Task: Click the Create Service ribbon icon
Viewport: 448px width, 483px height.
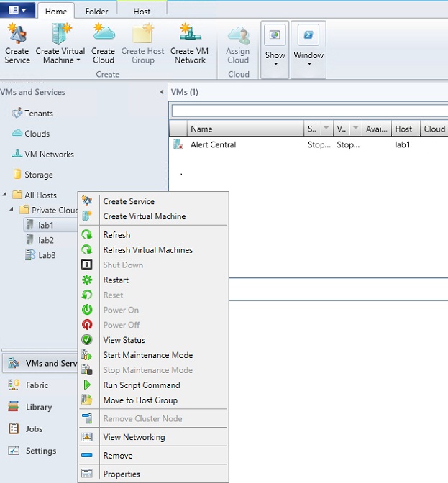Action: point(17,33)
